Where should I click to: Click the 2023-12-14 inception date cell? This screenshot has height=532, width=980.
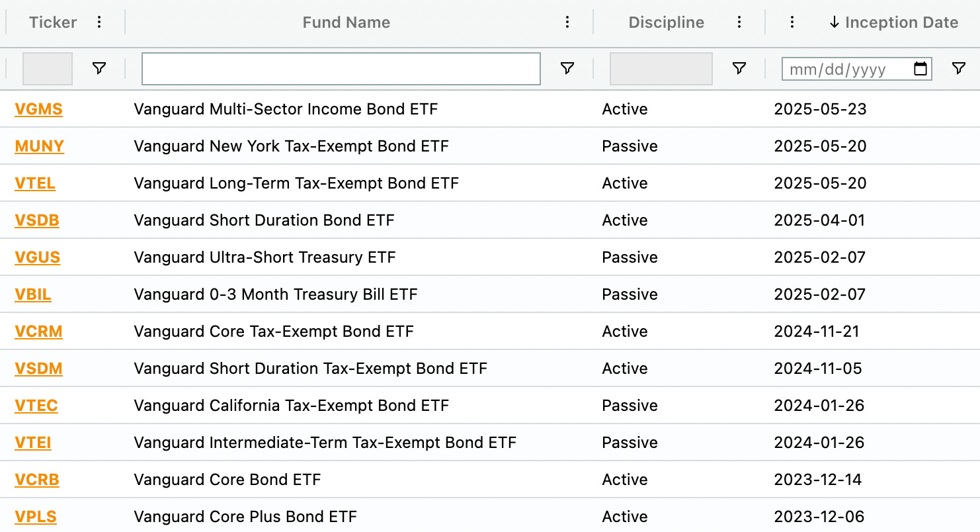(x=818, y=480)
